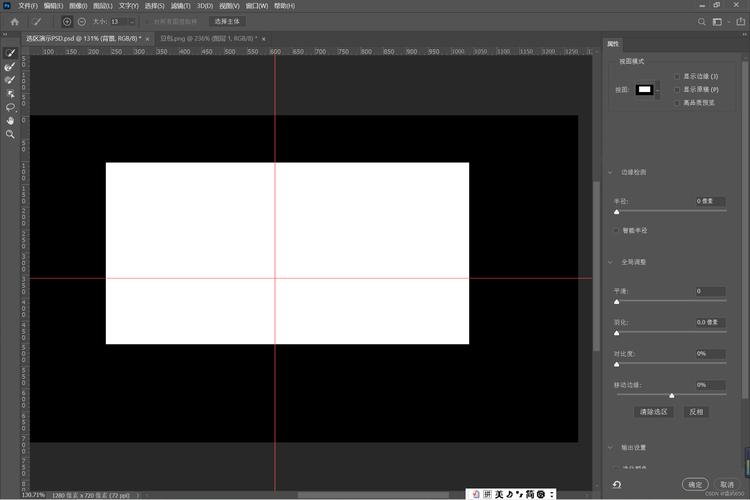The height and width of the screenshot is (500, 750).
Task: Toggle 显示边缘 (J) checkbox
Action: click(677, 77)
